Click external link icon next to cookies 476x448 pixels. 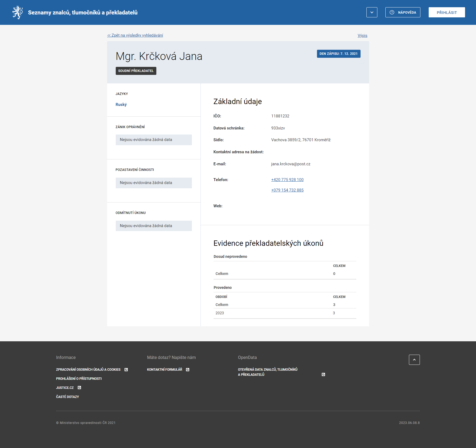tap(126, 370)
